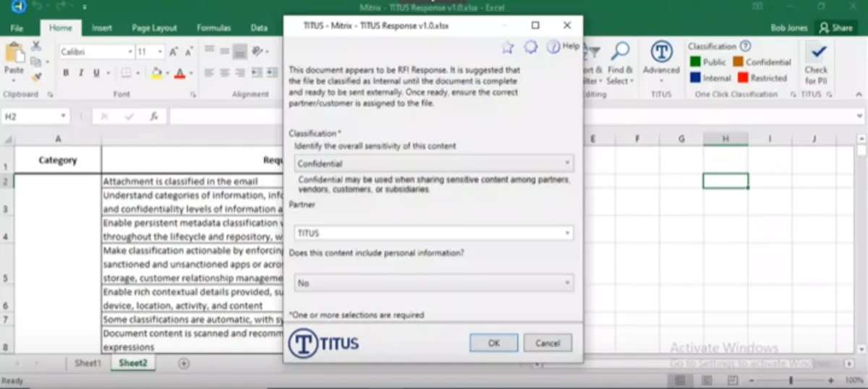
Task: Switch to the Page Layout ribbon tab
Action: (x=154, y=27)
